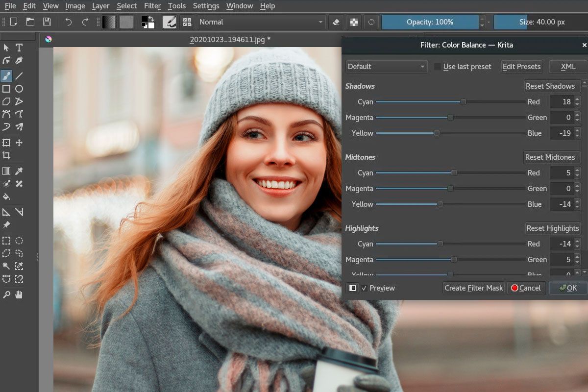Select the Text tool
Viewport: 588px width, 392px height.
coord(19,48)
